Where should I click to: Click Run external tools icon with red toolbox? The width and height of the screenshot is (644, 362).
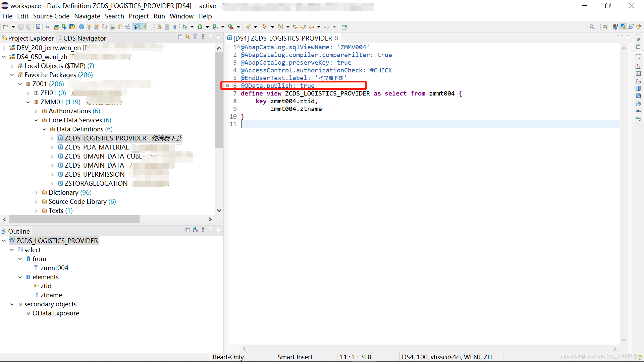coord(231,27)
